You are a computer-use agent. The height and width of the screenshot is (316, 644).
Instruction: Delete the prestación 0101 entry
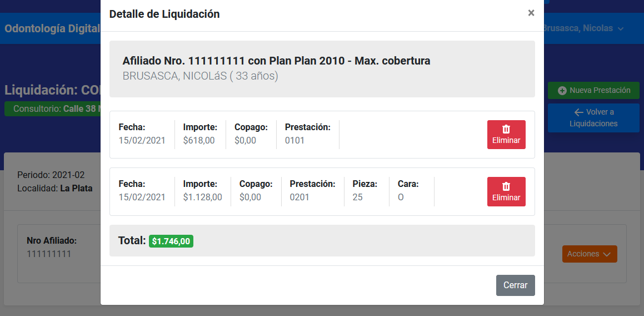click(x=506, y=135)
